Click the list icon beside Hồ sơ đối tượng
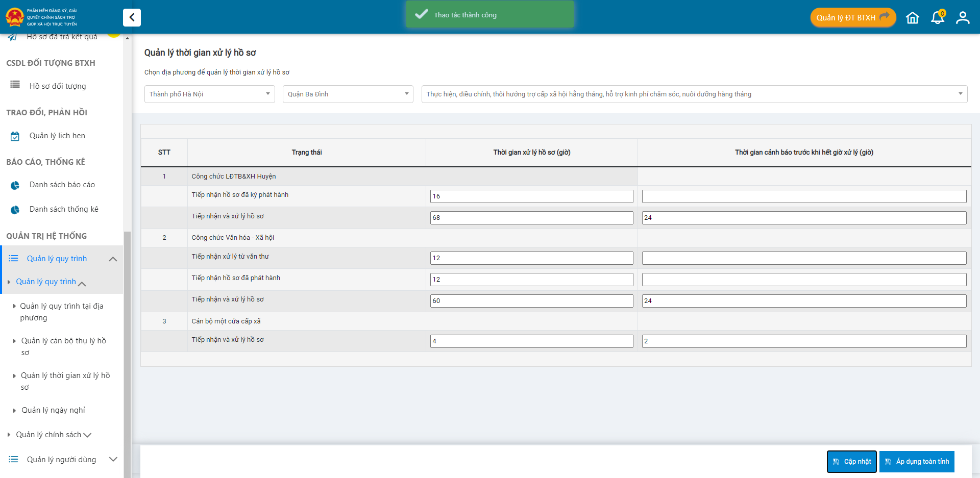The width and height of the screenshot is (980, 478). 15,85
